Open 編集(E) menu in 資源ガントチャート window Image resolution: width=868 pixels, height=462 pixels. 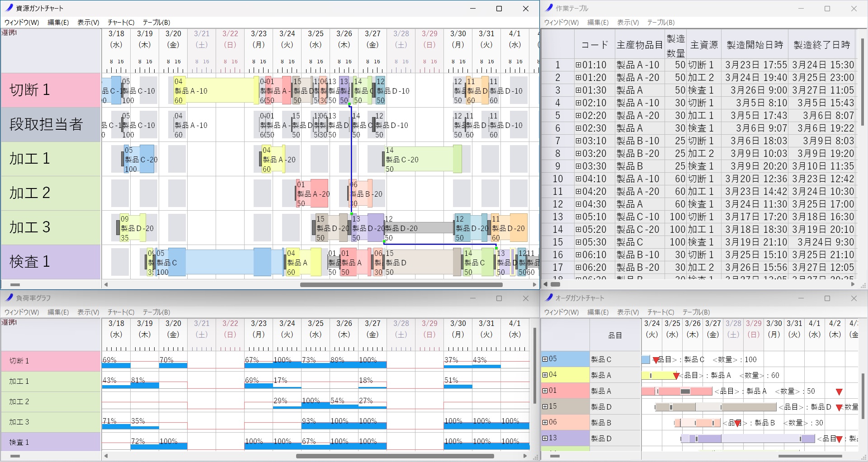pos(58,22)
